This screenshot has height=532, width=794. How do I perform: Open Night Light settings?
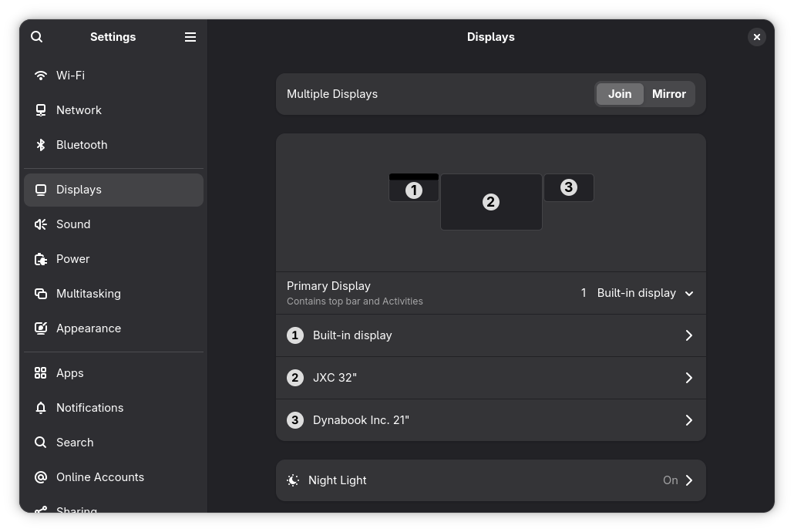coord(490,480)
